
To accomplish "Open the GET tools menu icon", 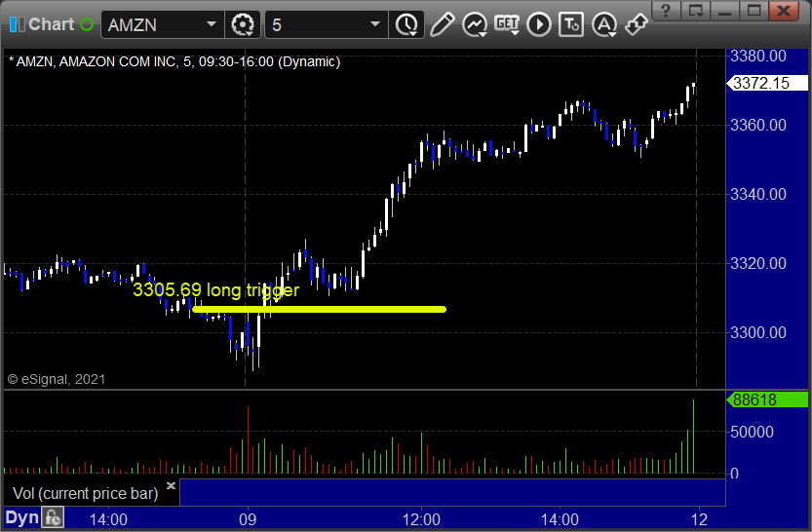I will click(507, 24).
